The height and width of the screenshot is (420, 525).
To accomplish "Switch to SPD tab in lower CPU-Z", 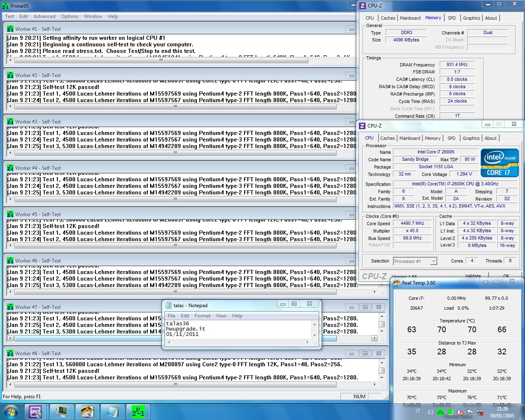I will [451, 138].
